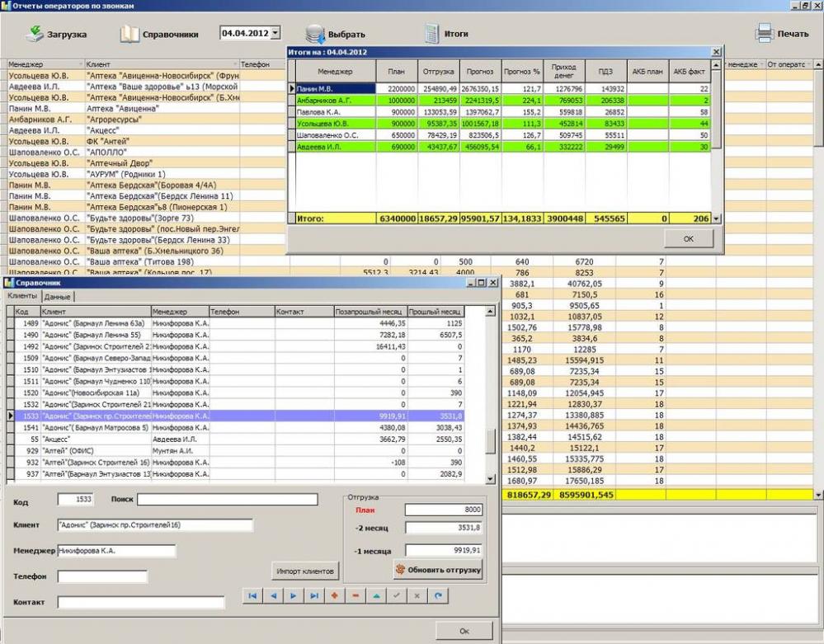The width and height of the screenshot is (824, 644).
Task: Click the Код input field
Action: (76, 499)
